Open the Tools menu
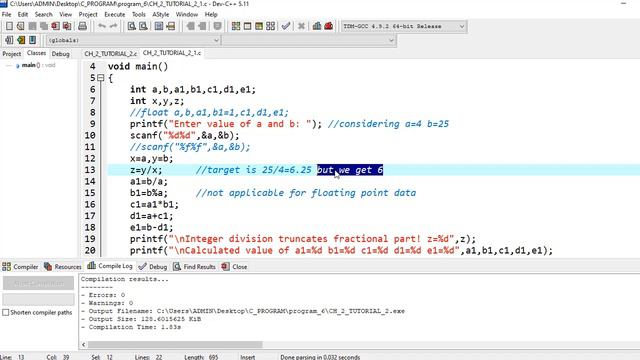The image size is (640, 360). pyautogui.click(x=139, y=14)
